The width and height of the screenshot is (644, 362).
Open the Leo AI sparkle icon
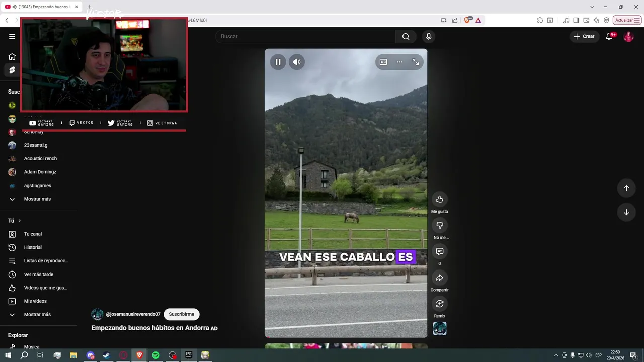pos(596,20)
